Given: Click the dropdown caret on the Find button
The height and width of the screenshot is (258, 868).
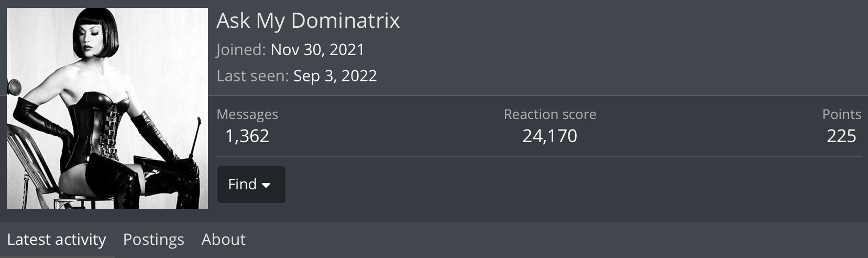Looking at the screenshot, I should [266, 185].
